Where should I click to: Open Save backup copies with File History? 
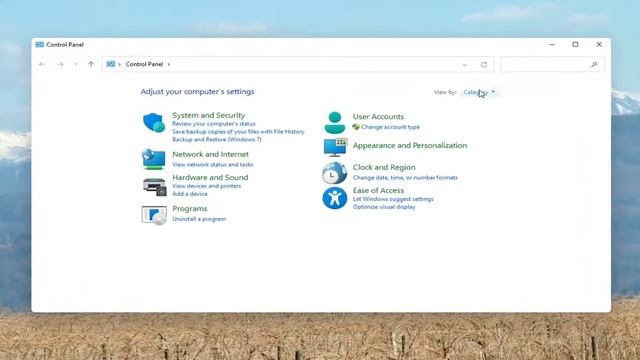(x=238, y=131)
